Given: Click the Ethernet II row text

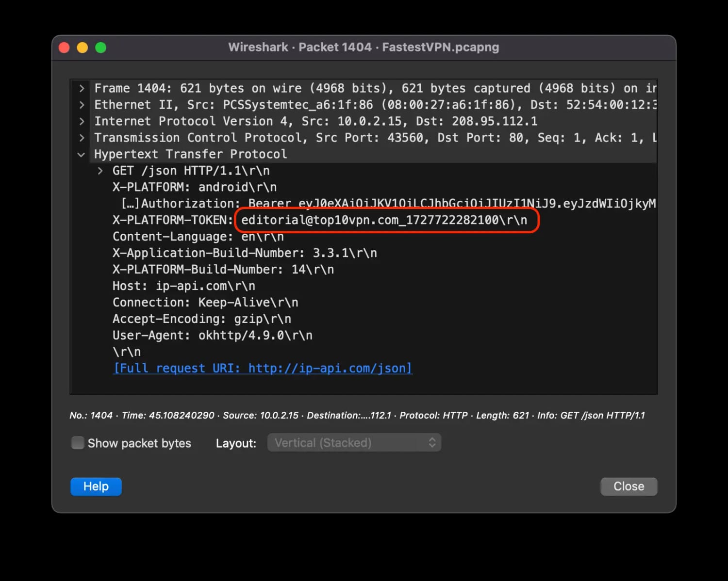Looking at the screenshot, I should click(375, 105).
